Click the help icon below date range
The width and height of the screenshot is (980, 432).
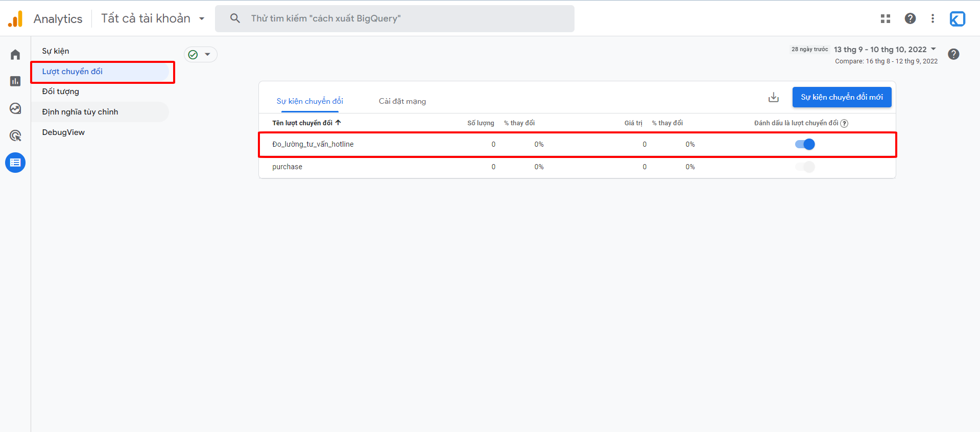pos(953,54)
